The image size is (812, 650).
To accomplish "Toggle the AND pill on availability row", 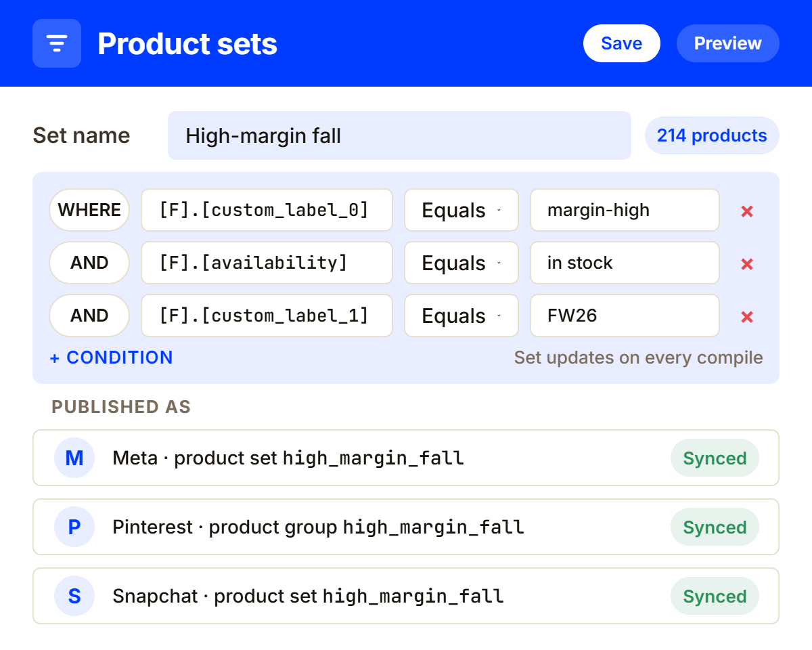I will click(89, 263).
